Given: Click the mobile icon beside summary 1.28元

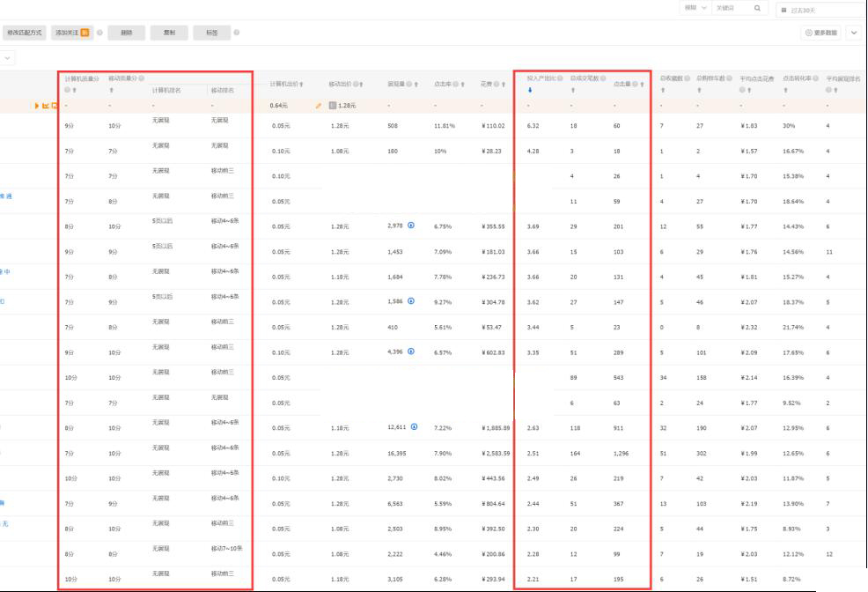Looking at the screenshot, I should click(x=333, y=105).
